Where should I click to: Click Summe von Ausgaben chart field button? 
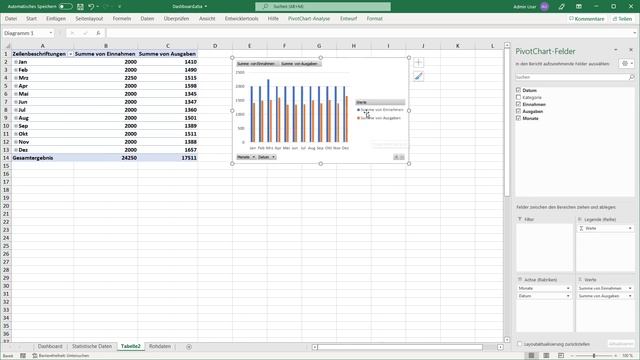pyautogui.click(x=300, y=64)
